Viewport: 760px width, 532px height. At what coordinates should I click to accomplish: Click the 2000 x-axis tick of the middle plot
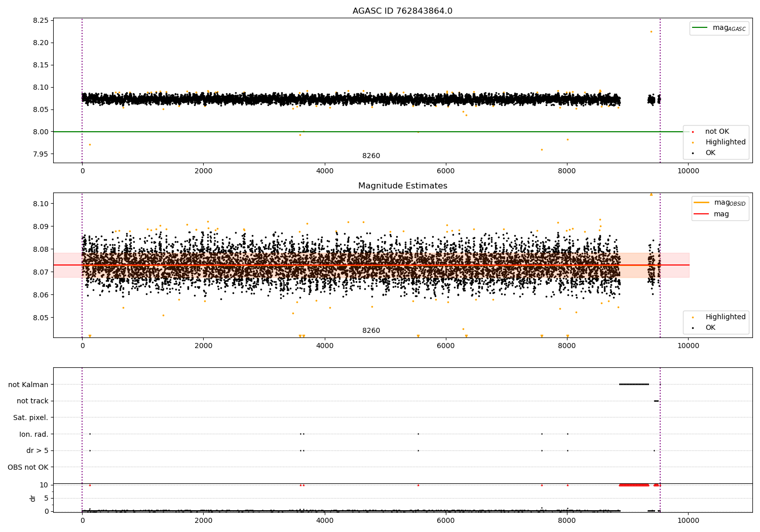click(x=203, y=346)
